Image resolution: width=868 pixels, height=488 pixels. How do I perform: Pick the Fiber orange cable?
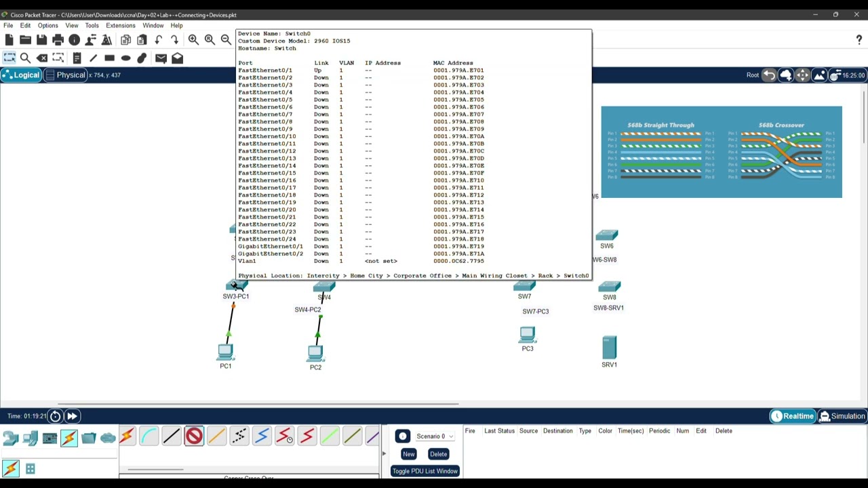pyautogui.click(x=216, y=436)
